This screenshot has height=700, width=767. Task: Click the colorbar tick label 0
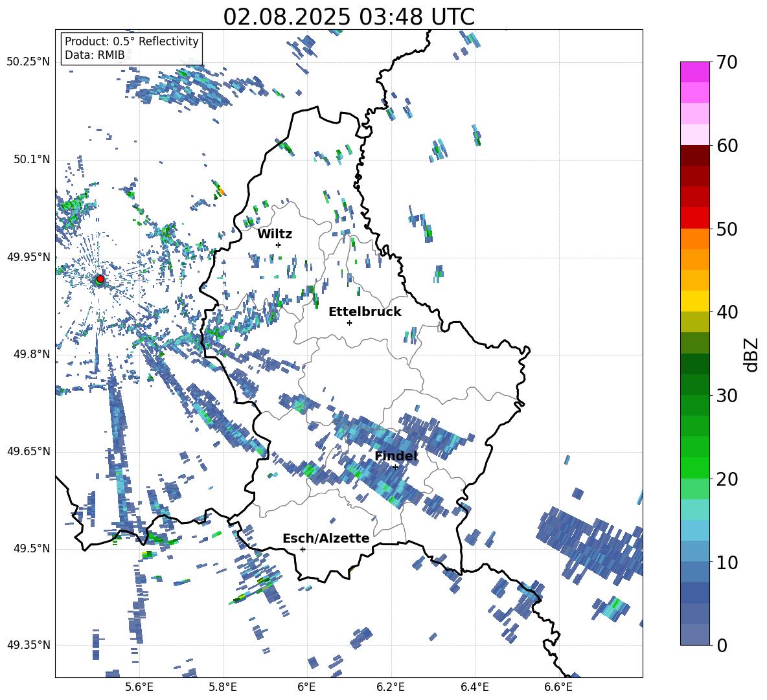(722, 646)
